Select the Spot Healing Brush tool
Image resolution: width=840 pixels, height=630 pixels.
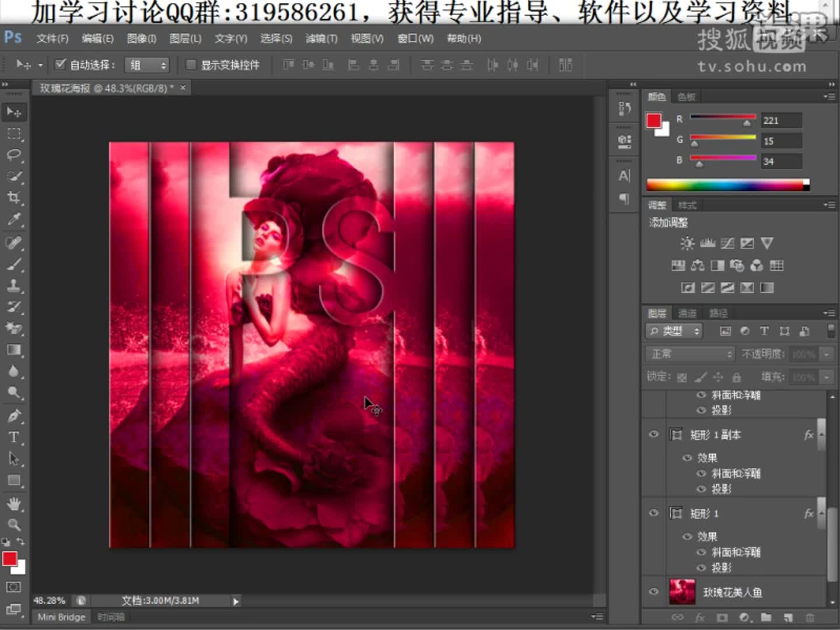coord(13,242)
